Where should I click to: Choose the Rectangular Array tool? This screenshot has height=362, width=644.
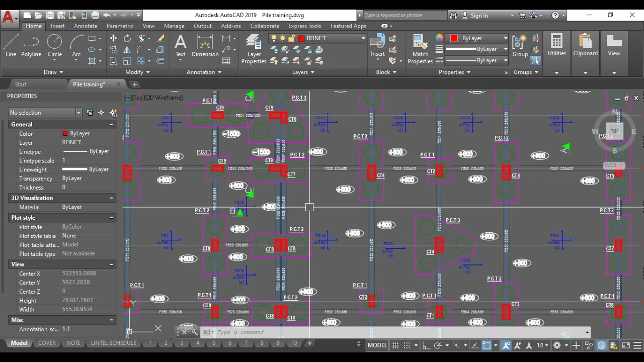141,61
